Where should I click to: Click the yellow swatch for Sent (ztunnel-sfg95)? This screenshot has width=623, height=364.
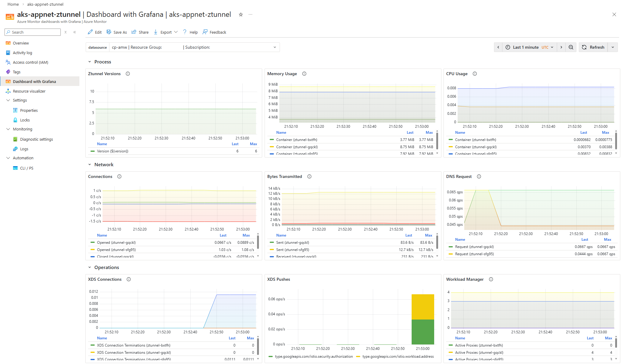(x=272, y=250)
